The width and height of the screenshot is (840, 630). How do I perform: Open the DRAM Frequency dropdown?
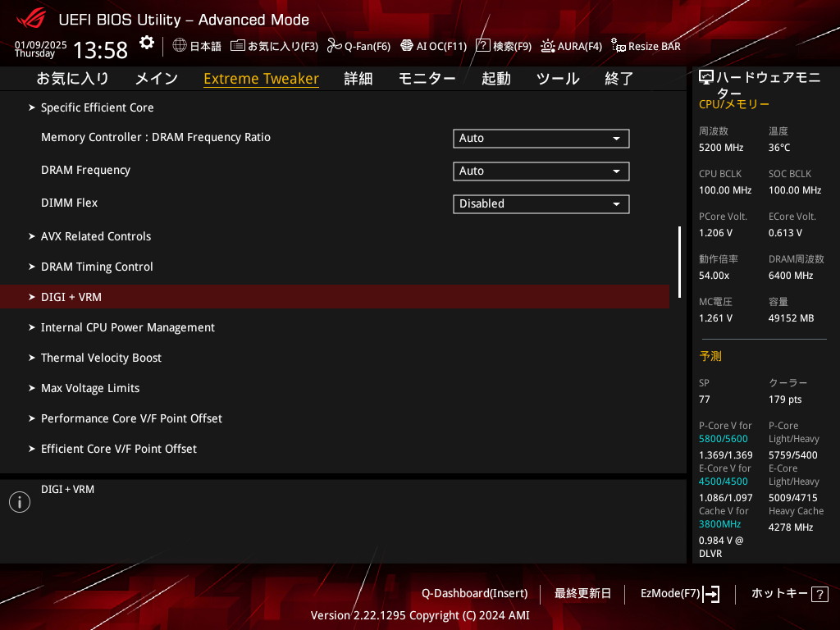point(541,171)
